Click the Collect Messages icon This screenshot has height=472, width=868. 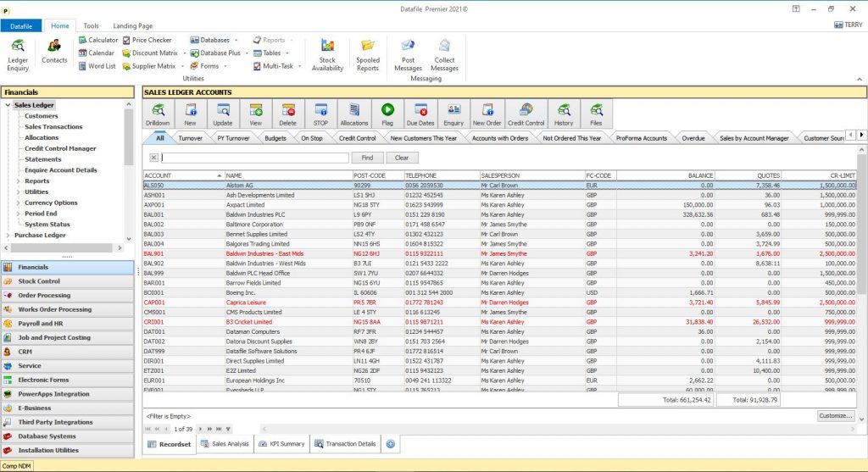coord(444,55)
